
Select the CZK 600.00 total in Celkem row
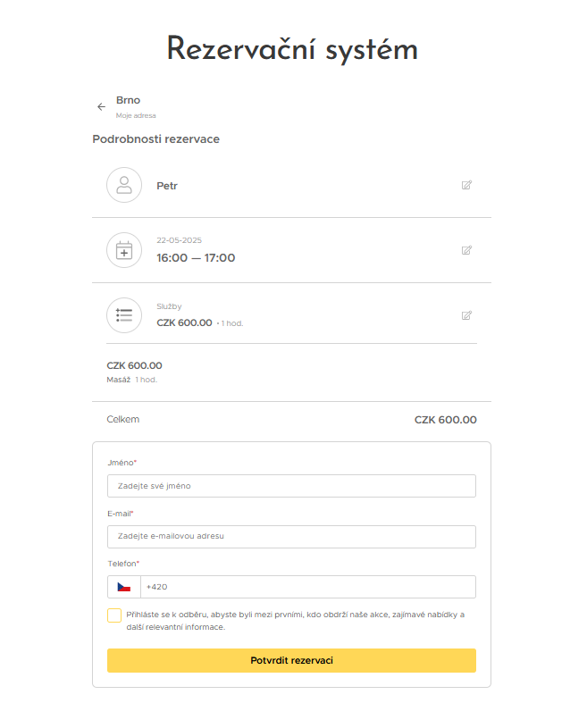446,419
